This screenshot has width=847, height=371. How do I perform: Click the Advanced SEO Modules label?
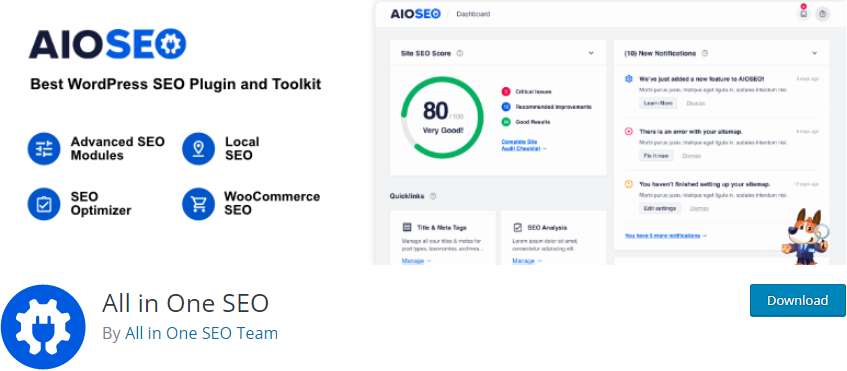tap(118, 149)
